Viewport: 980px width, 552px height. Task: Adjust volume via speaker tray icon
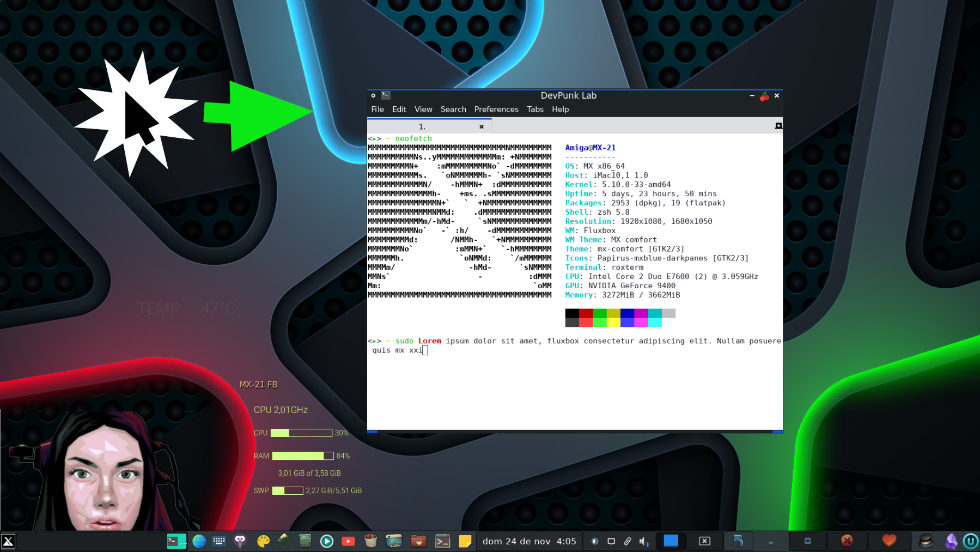[643, 541]
